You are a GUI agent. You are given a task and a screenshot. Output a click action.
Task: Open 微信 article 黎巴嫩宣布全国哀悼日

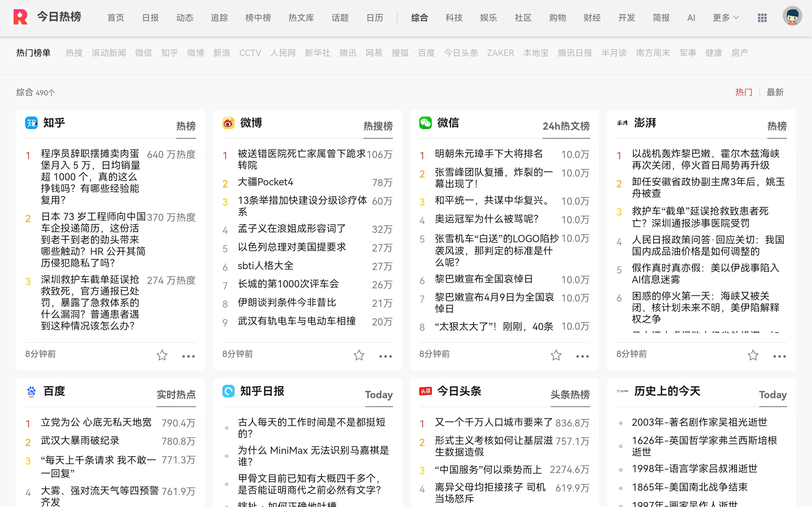click(484, 279)
